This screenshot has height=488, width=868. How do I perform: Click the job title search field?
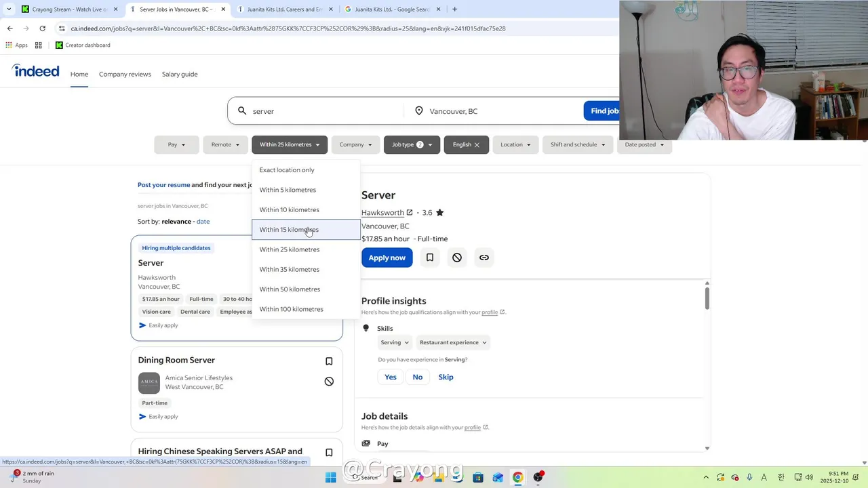pos(316,111)
